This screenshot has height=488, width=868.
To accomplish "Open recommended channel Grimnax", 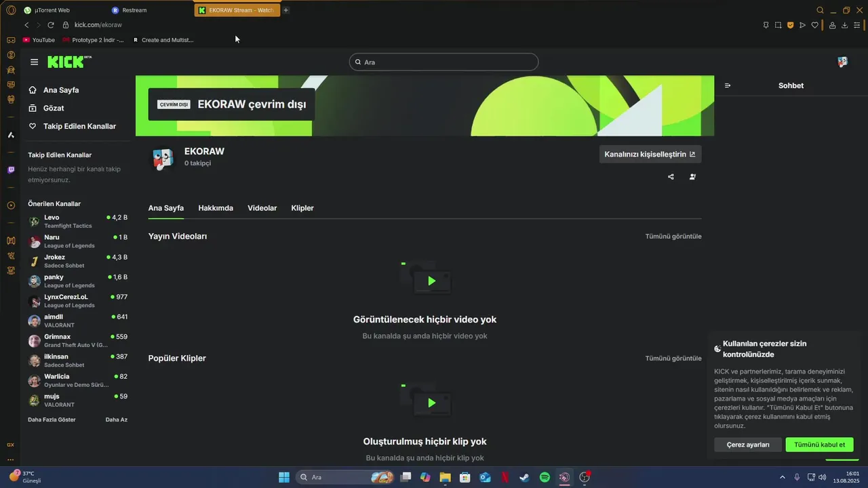I will tap(77, 340).
